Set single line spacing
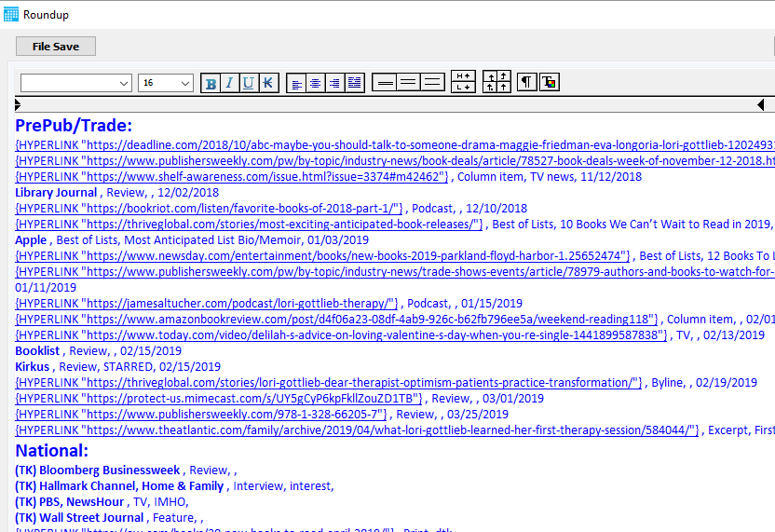This screenshot has width=775, height=532. 384,83
